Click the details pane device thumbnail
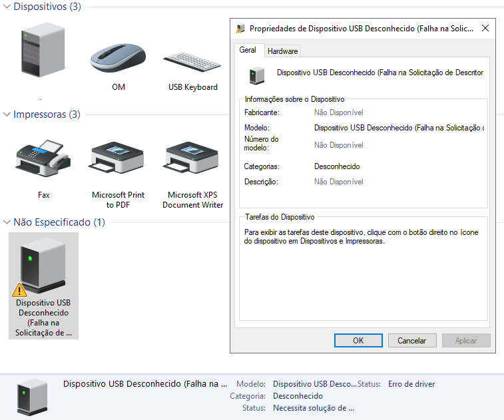Viewport: 504px width, 420px height. [x=32, y=397]
